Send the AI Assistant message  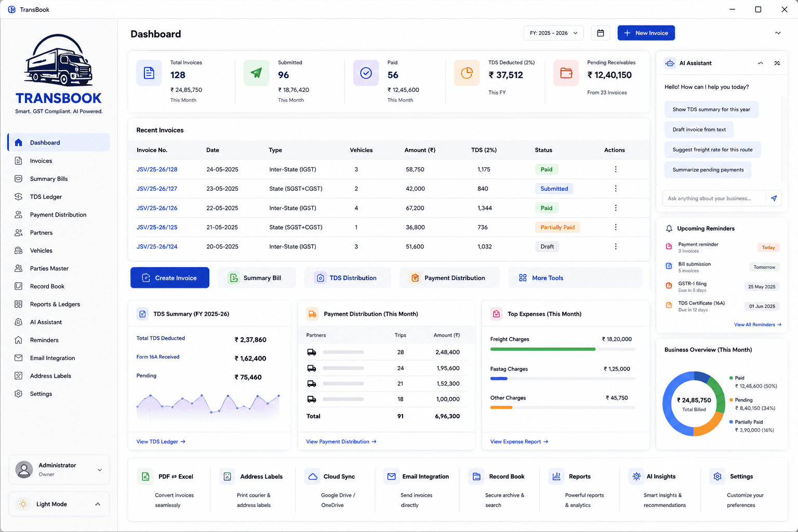point(774,198)
